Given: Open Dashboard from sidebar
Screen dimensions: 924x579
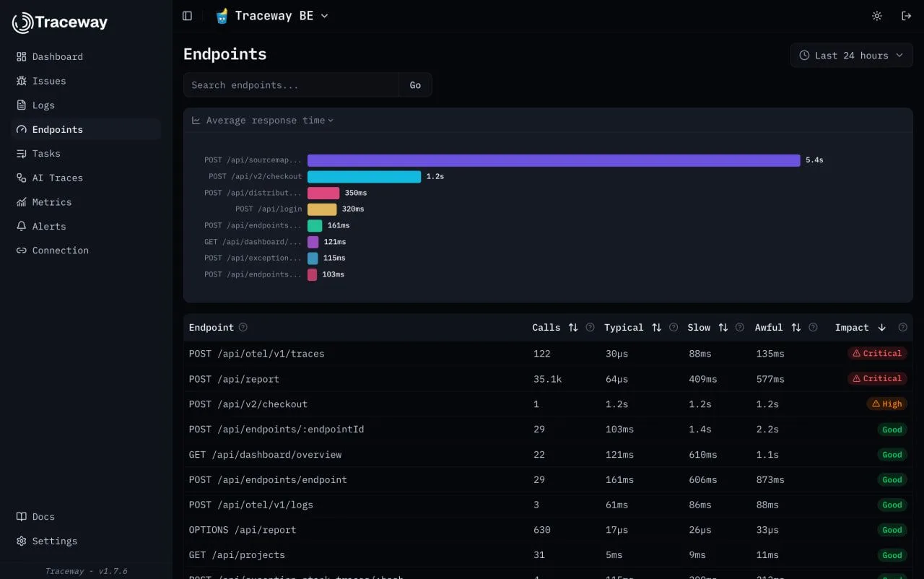Looking at the screenshot, I should (x=86, y=56).
